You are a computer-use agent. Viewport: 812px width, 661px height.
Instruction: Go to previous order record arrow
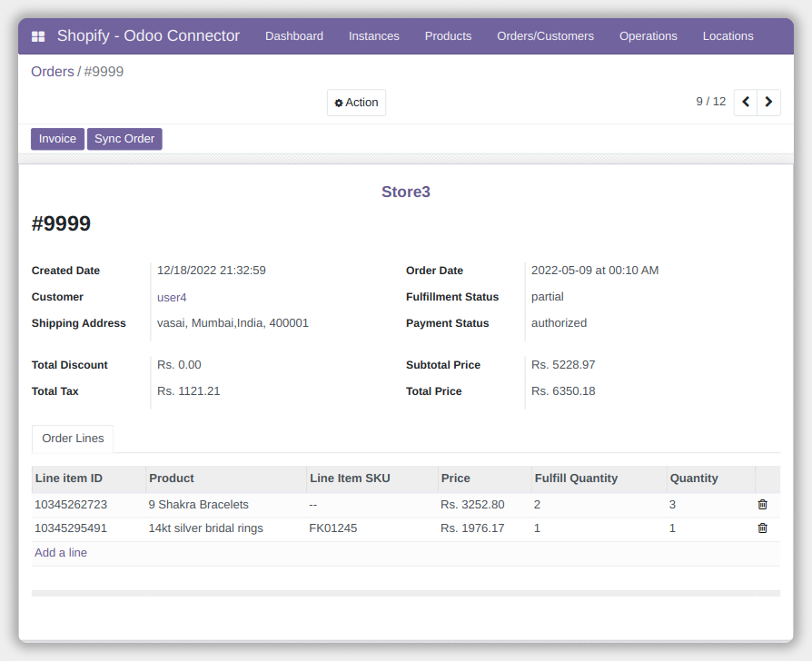click(x=746, y=102)
